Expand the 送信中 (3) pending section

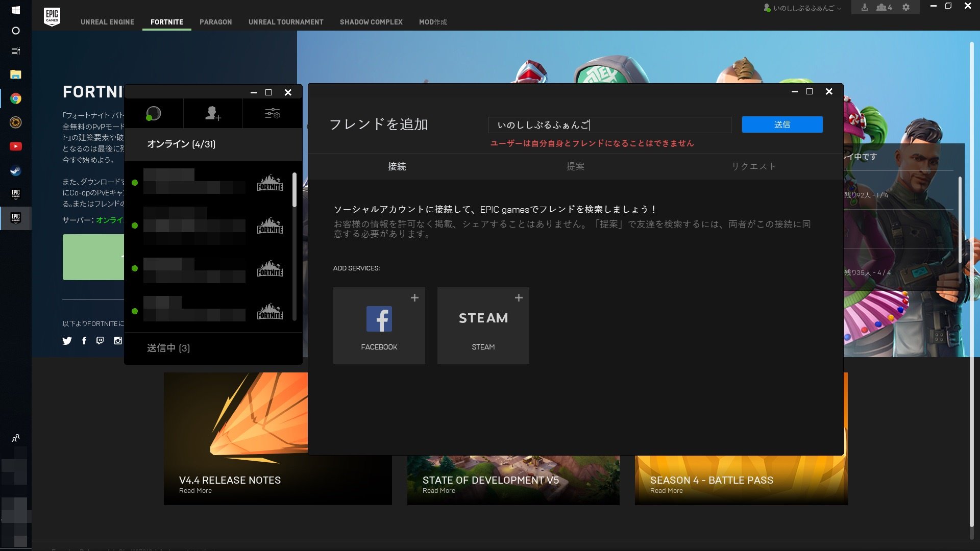tap(213, 348)
